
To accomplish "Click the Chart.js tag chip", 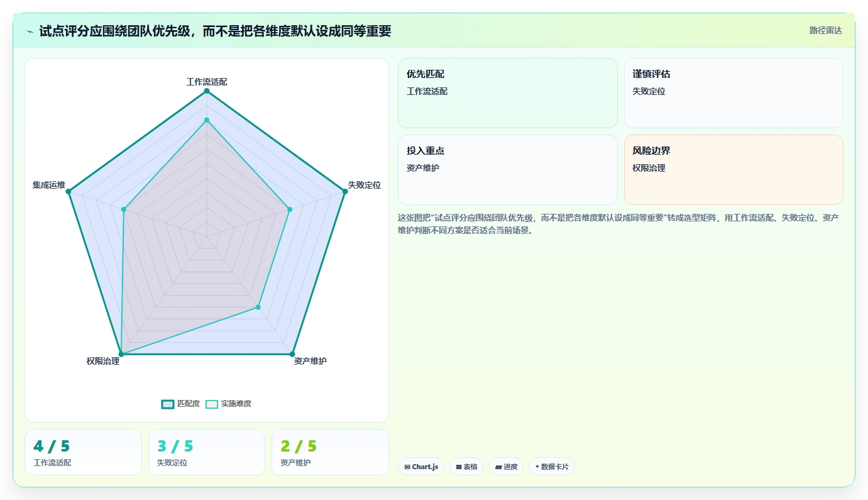I will 421,467.
